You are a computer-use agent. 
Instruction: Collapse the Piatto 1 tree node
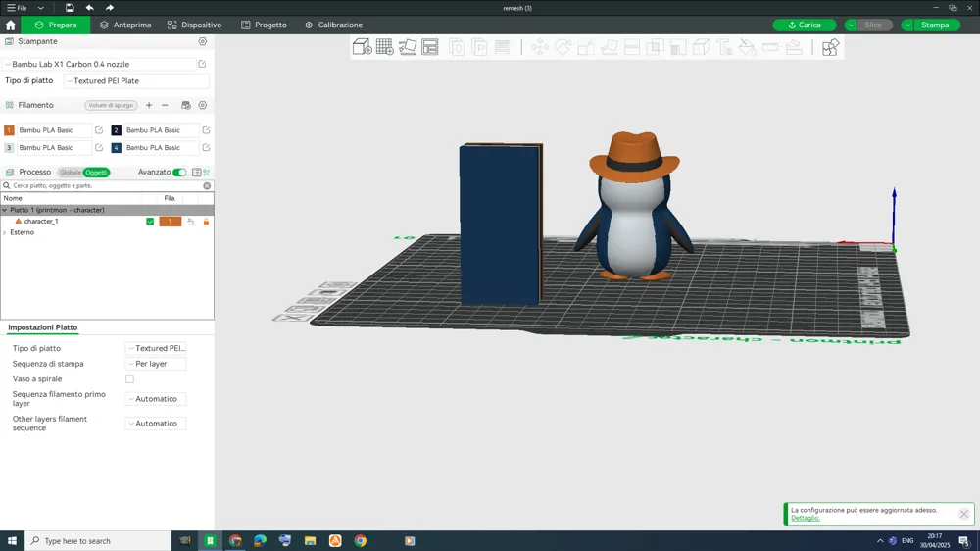4,210
